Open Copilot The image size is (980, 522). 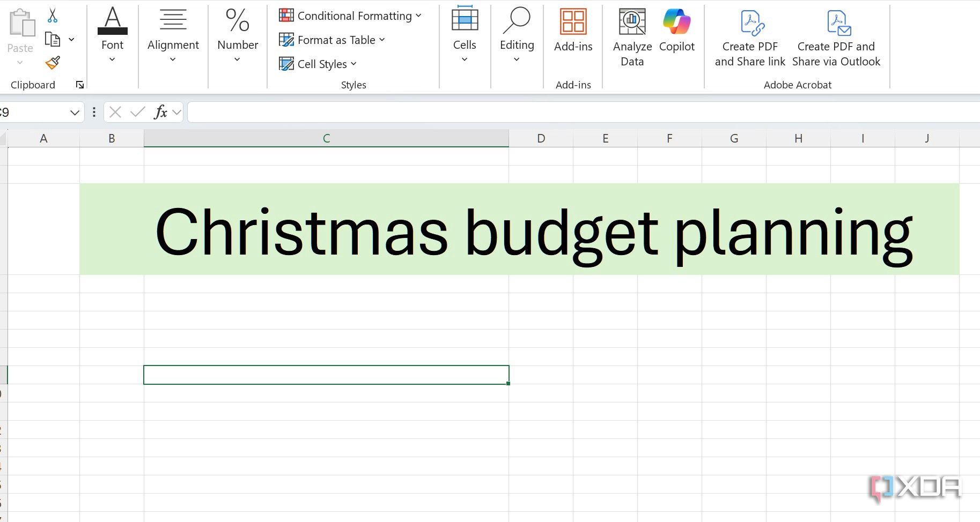[677, 29]
